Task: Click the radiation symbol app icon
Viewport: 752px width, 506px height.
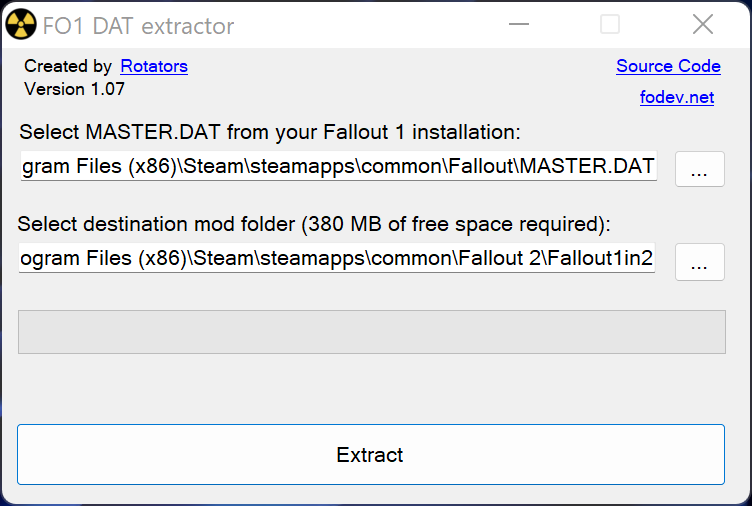Action: coord(20,25)
